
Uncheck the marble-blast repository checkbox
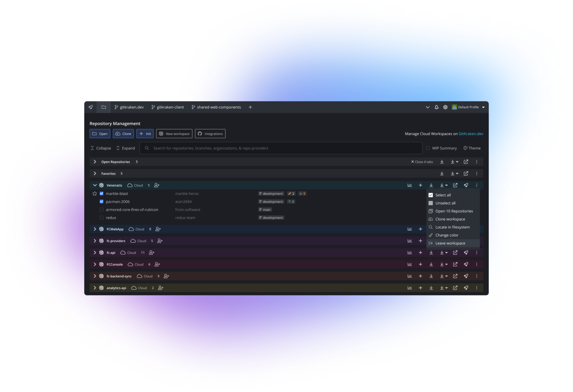tap(101, 194)
